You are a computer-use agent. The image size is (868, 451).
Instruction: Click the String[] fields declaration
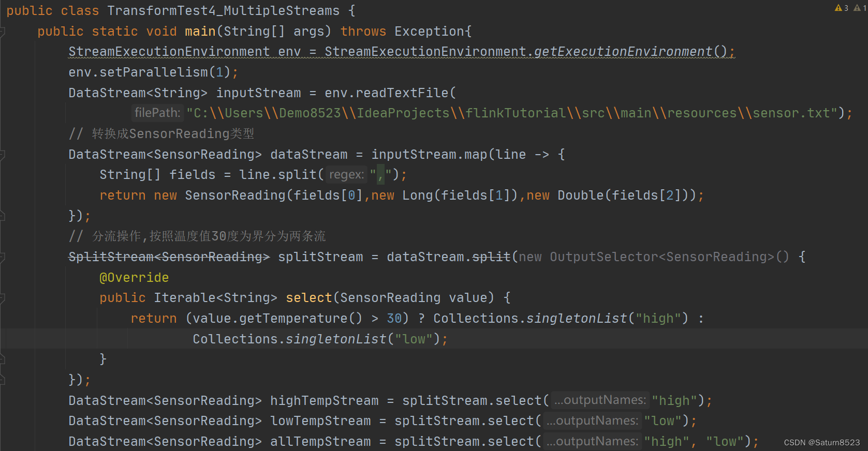157,175
